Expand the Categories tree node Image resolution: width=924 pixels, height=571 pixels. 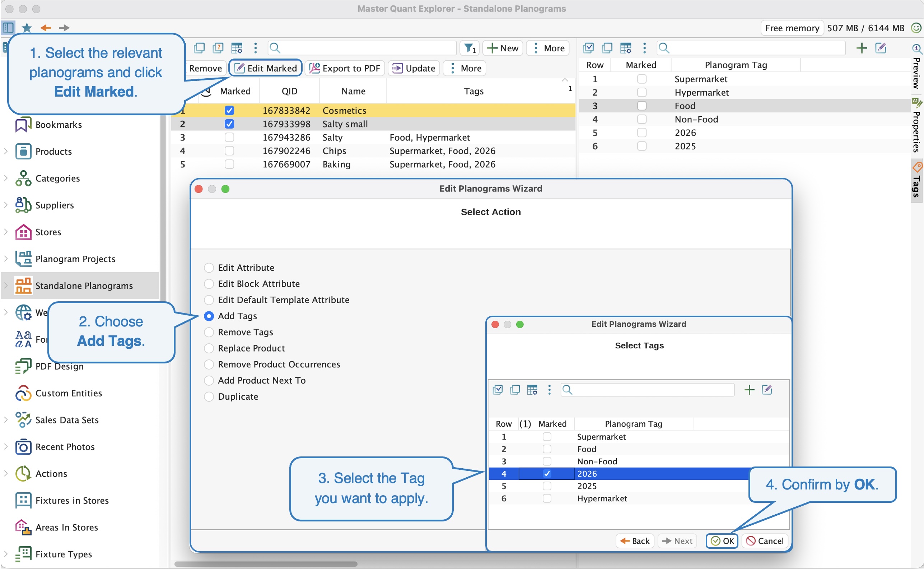tap(6, 178)
